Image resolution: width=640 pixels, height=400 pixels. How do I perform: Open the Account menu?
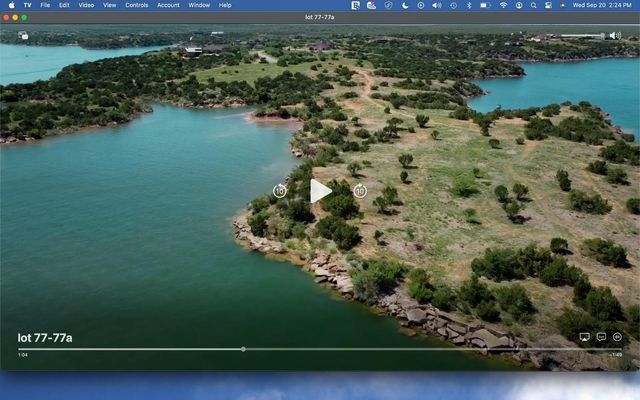pos(168,5)
